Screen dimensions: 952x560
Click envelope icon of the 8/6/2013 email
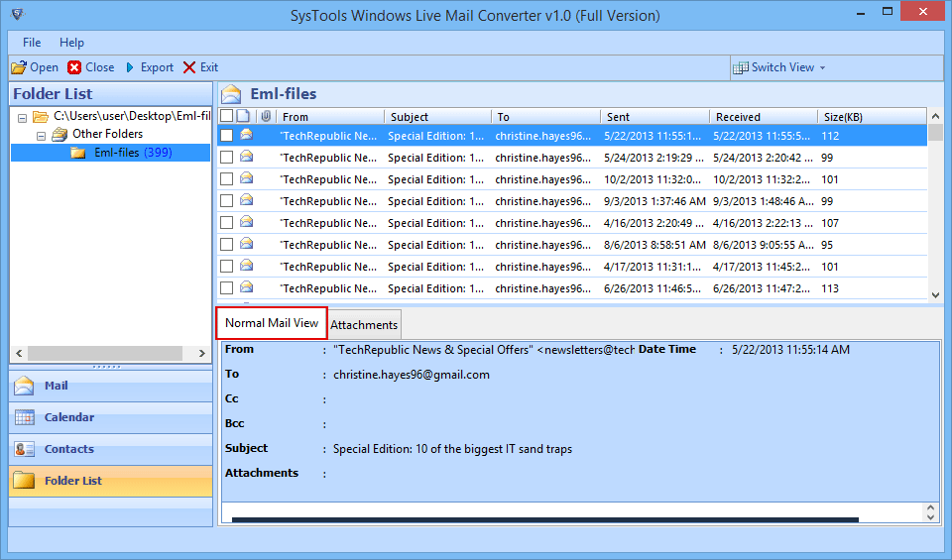(247, 244)
